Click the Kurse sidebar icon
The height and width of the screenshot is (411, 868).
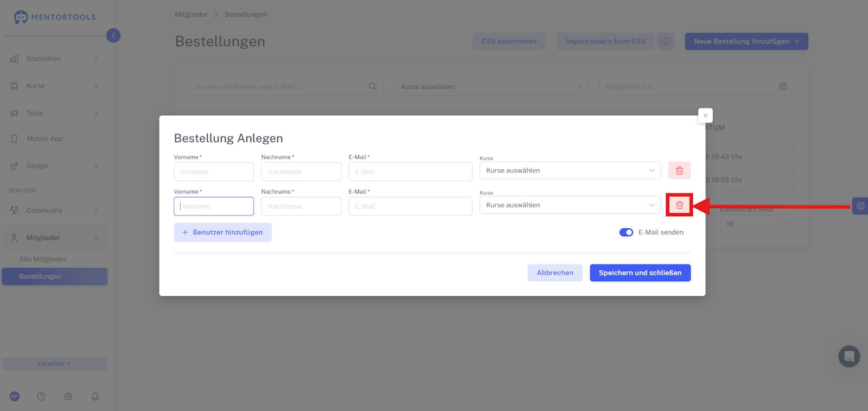(x=14, y=86)
